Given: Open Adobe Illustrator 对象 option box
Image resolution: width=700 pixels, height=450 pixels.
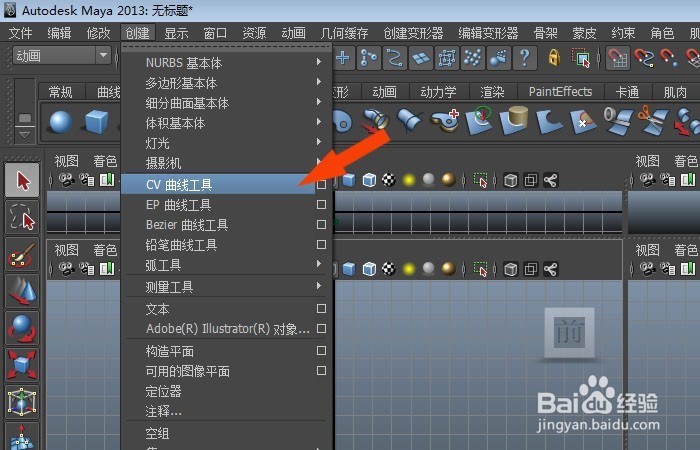Looking at the screenshot, I should (x=321, y=329).
